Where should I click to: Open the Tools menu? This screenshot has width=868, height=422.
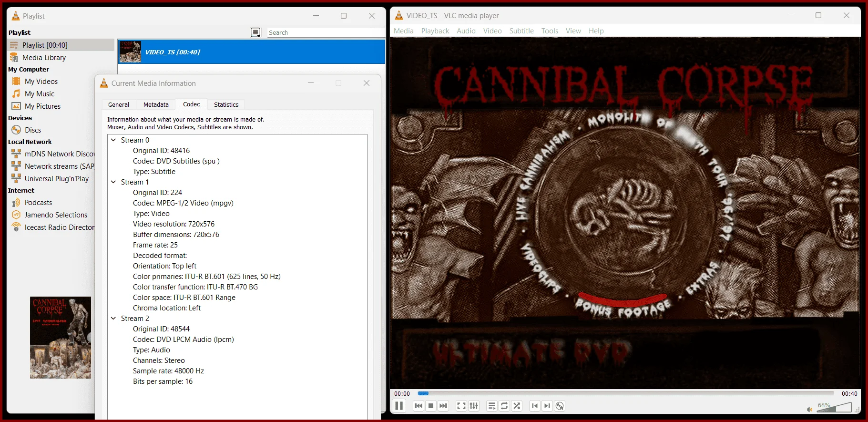click(x=550, y=31)
